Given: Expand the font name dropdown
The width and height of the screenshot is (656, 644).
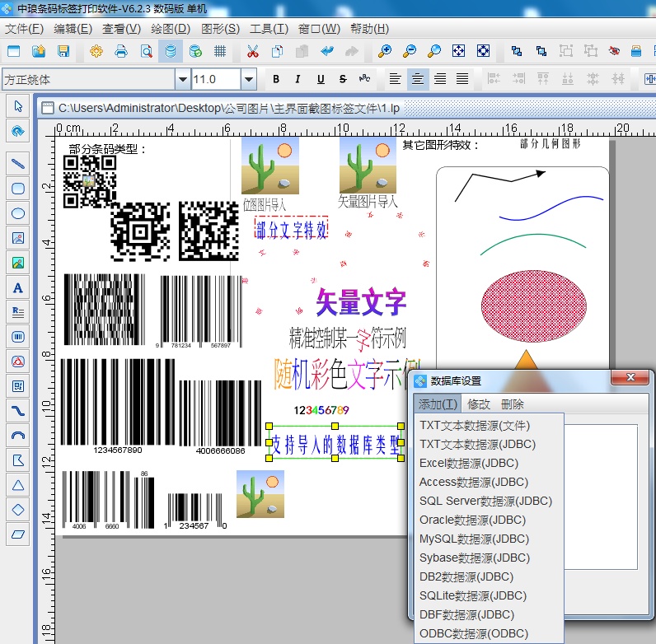Looking at the screenshot, I should (x=182, y=80).
